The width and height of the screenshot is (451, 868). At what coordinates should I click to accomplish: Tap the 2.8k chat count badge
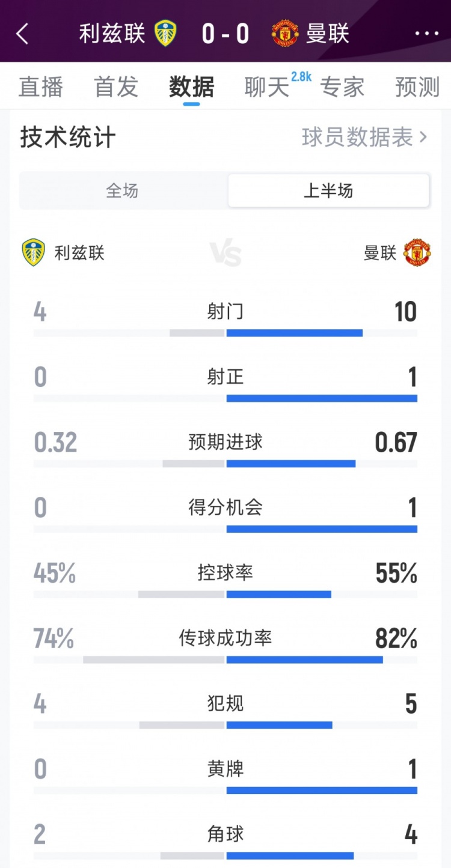pos(301,76)
